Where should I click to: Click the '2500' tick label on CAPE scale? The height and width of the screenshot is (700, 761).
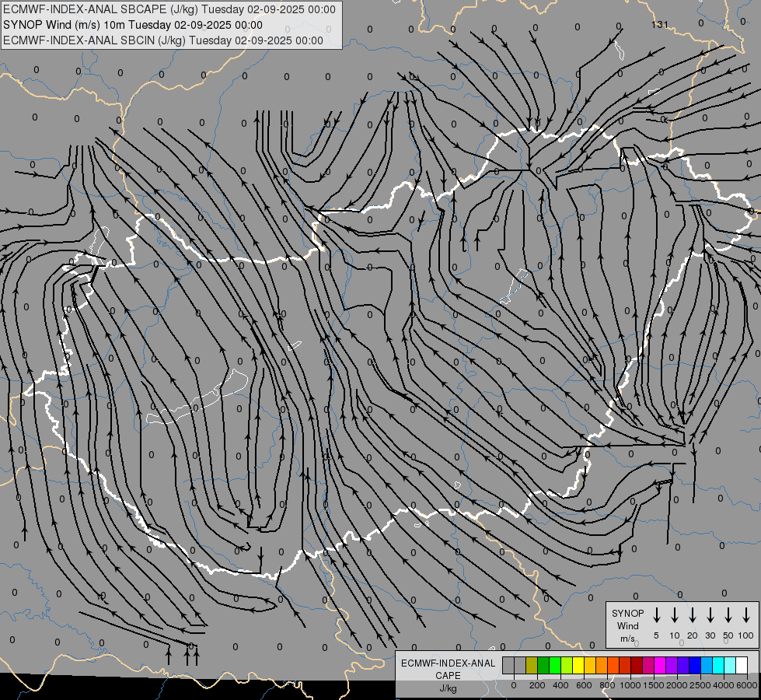click(701, 685)
